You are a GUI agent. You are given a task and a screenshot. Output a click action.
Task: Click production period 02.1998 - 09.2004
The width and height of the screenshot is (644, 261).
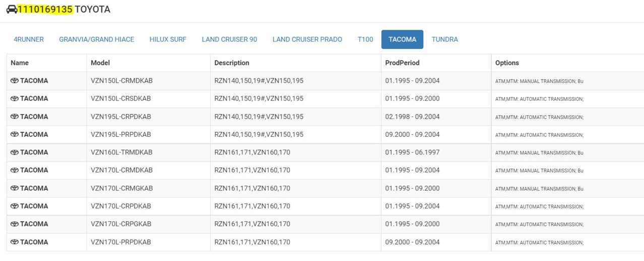[x=412, y=117]
